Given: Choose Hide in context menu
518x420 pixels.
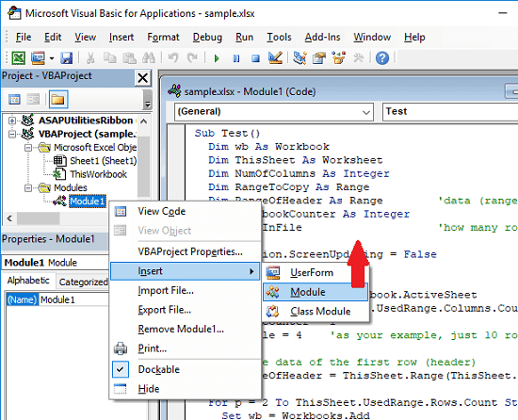Looking at the screenshot, I should pos(185,389).
